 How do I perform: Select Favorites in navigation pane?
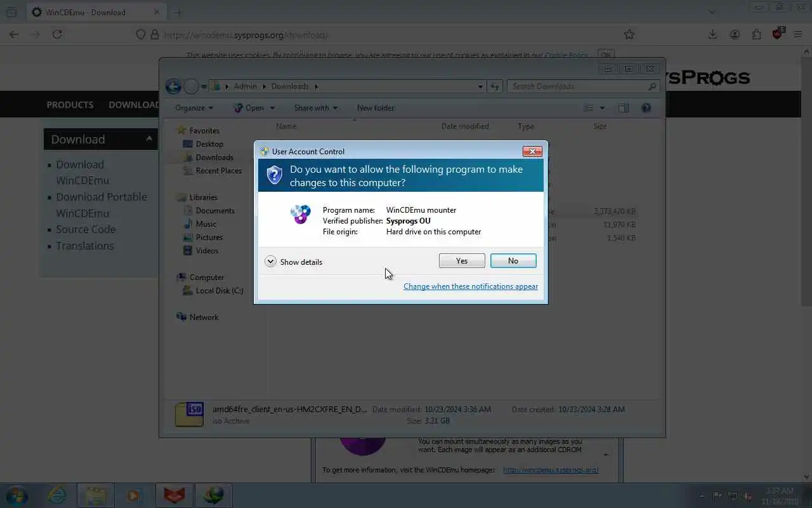pos(199,130)
